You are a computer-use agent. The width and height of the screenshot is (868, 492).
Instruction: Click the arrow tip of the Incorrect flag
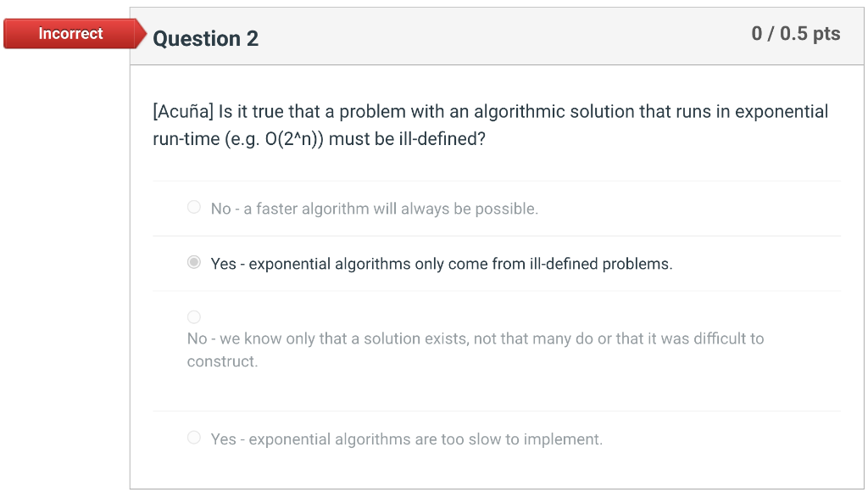[x=142, y=34]
